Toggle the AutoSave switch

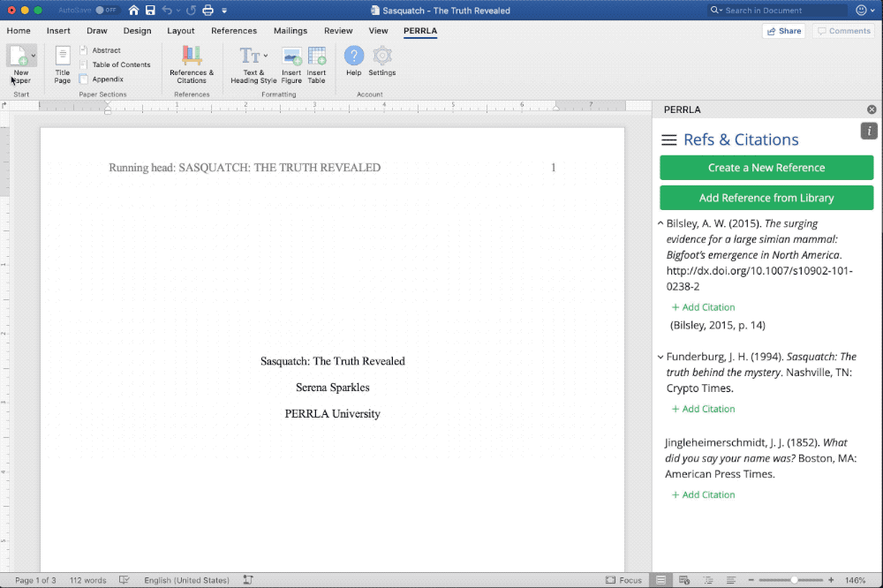[108, 11]
